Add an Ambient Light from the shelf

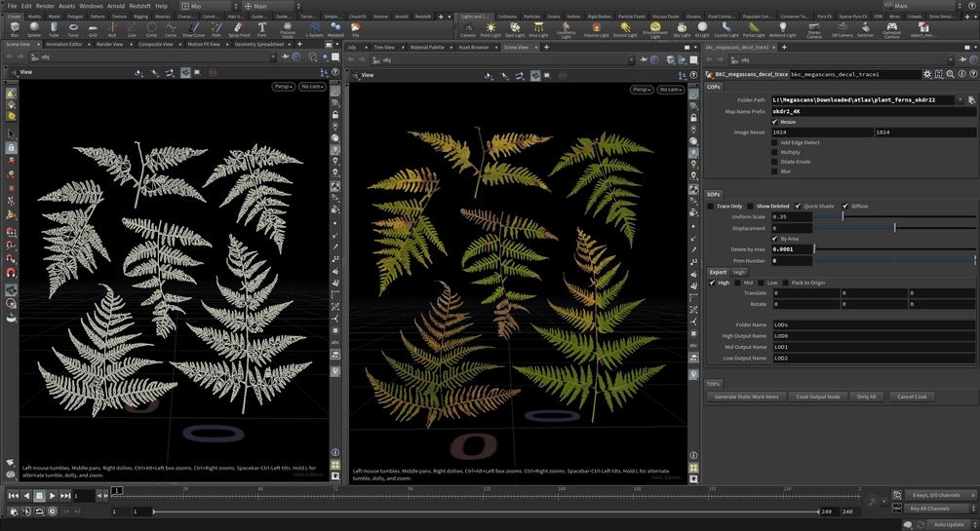(782, 28)
